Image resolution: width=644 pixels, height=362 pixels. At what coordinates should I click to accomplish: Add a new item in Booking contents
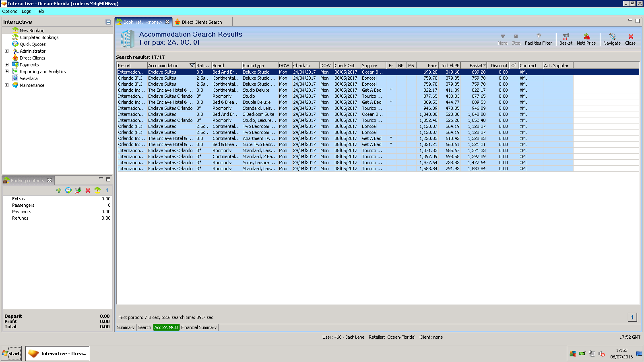click(59, 190)
